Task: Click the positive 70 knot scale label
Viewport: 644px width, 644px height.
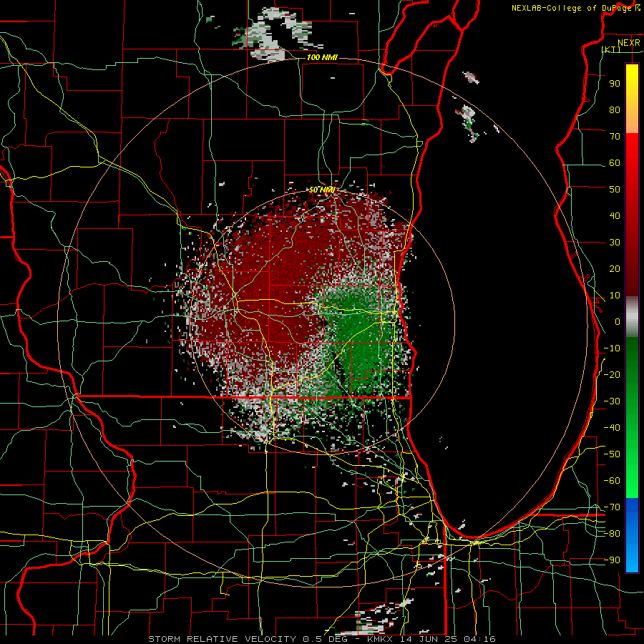Action: pyautogui.click(x=615, y=137)
